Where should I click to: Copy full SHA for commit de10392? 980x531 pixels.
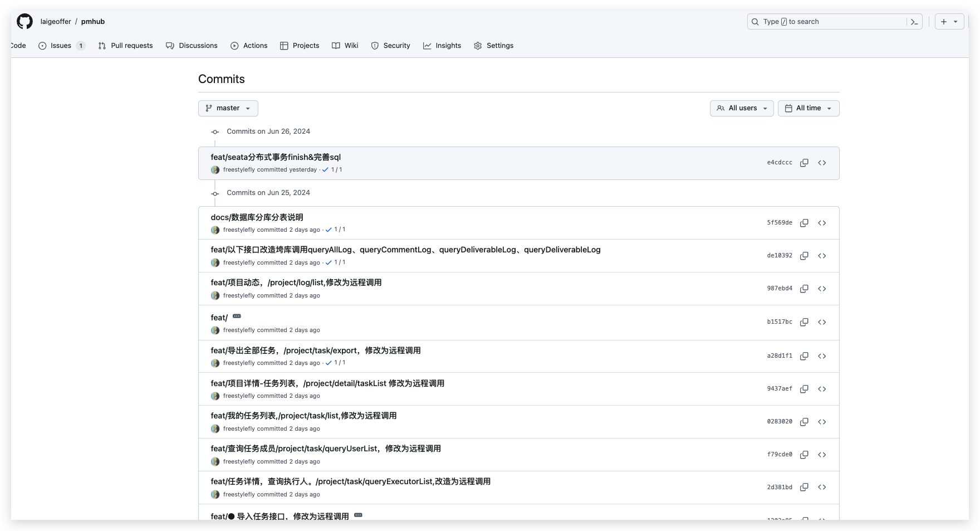coord(804,256)
